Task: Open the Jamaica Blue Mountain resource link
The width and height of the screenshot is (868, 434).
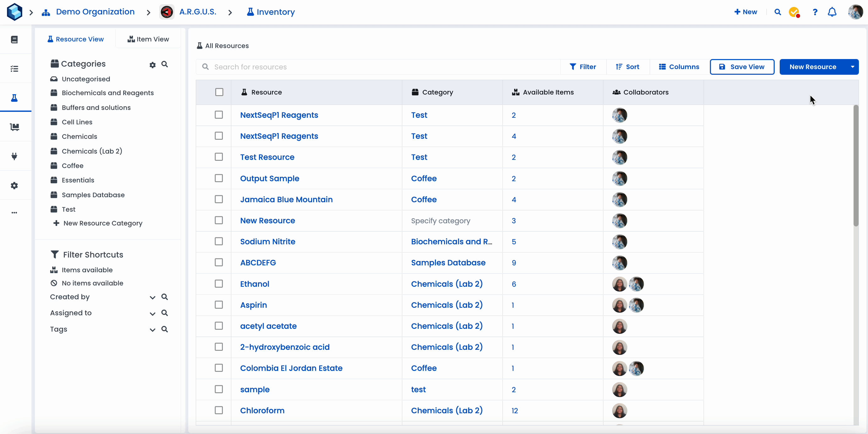Action: point(286,199)
